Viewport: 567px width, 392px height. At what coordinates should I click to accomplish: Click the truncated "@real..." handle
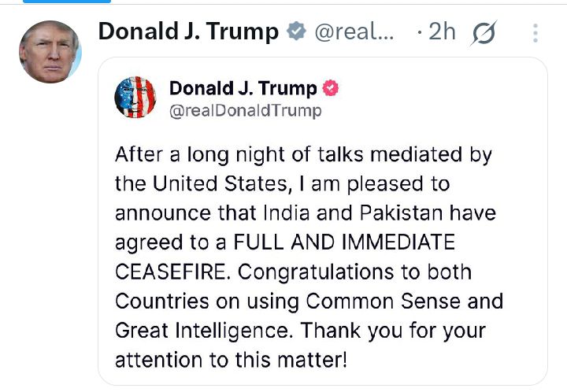click(354, 32)
